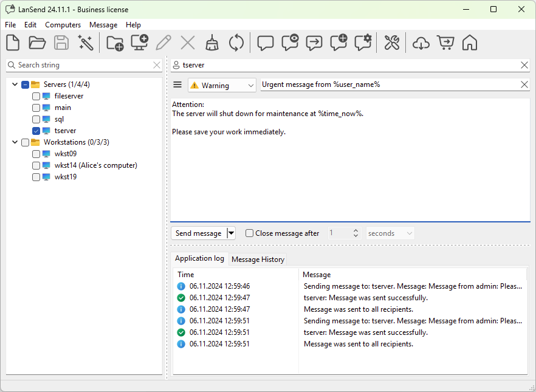Image resolution: width=536 pixels, height=392 pixels.
Task: Uncheck the tserver checkbox
Action: click(36, 131)
